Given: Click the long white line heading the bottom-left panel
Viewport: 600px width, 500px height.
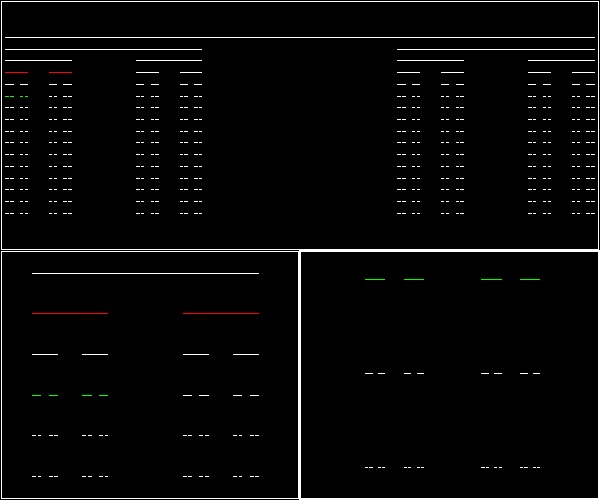Looking at the screenshot, I should [145, 273].
